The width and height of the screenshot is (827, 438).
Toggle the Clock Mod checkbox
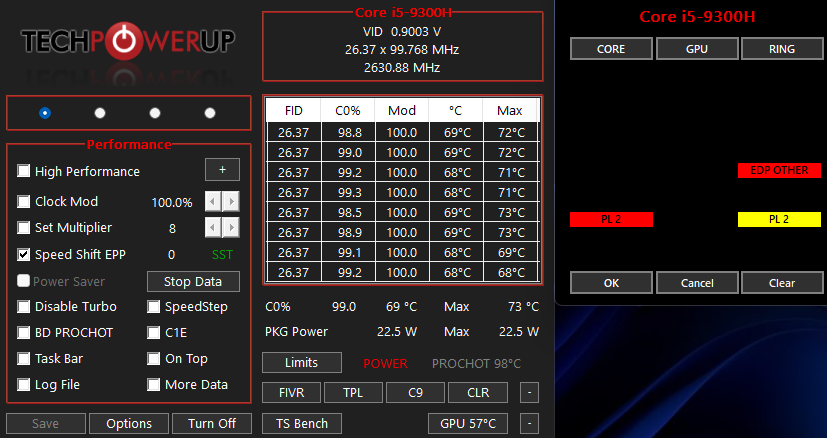pos(23,202)
